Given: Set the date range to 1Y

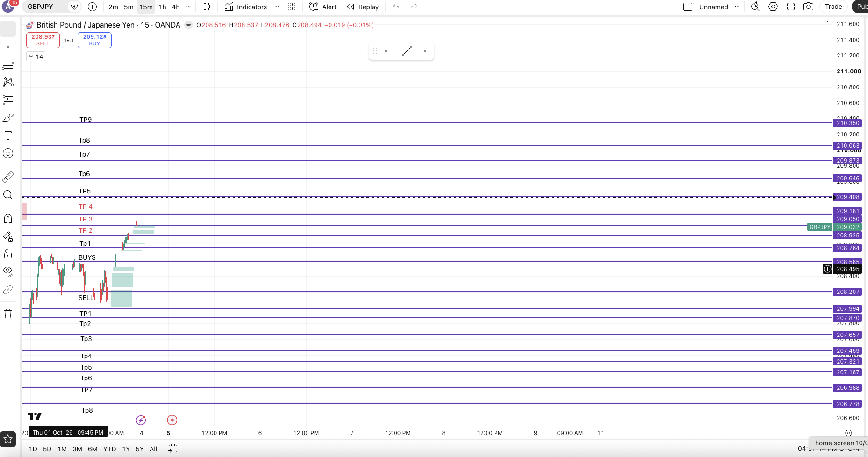Looking at the screenshot, I should tap(126, 449).
